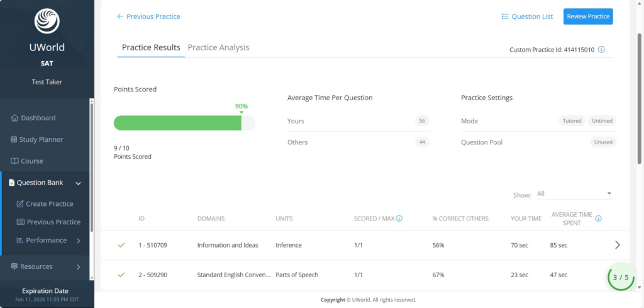Click the Review Practice button
Screen dimensions: 644x308
tap(588, 16)
